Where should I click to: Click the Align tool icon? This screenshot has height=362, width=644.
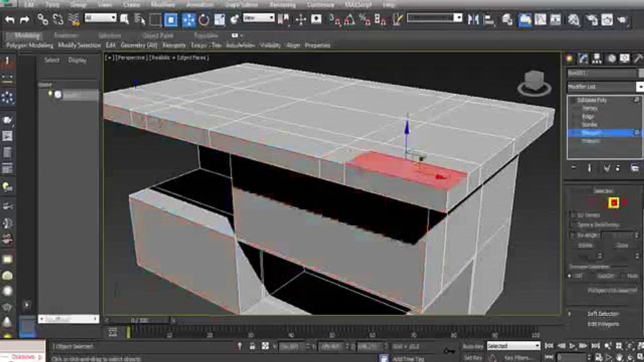tap(489, 20)
